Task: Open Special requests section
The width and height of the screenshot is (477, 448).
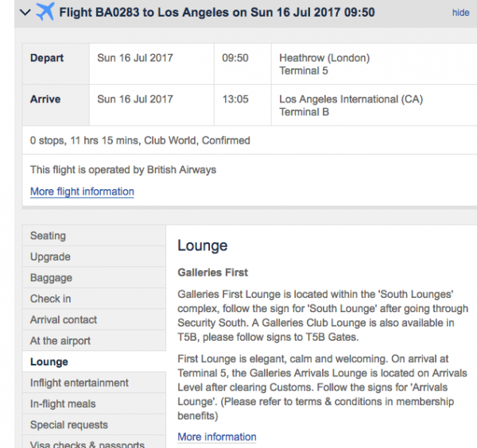Action: [x=94, y=424]
